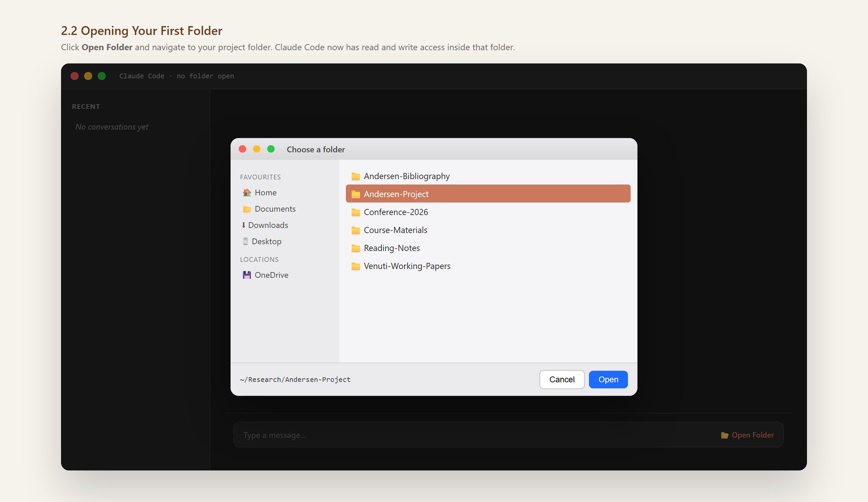Click the blue Open button
Viewport: 868px width, 502px height.
pos(608,379)
